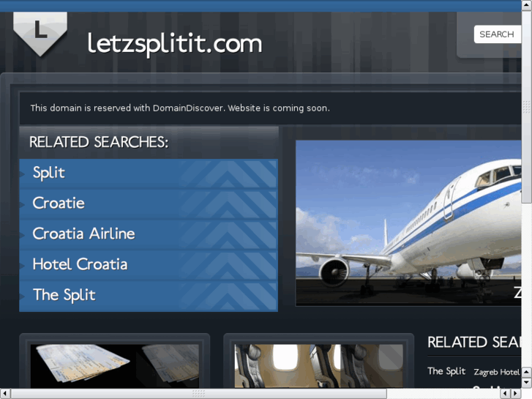Image resolution: width=532 pixels, height=399 pixels.
Task: Click The Split link at bottom right
Action: click(x=446, y=371)
